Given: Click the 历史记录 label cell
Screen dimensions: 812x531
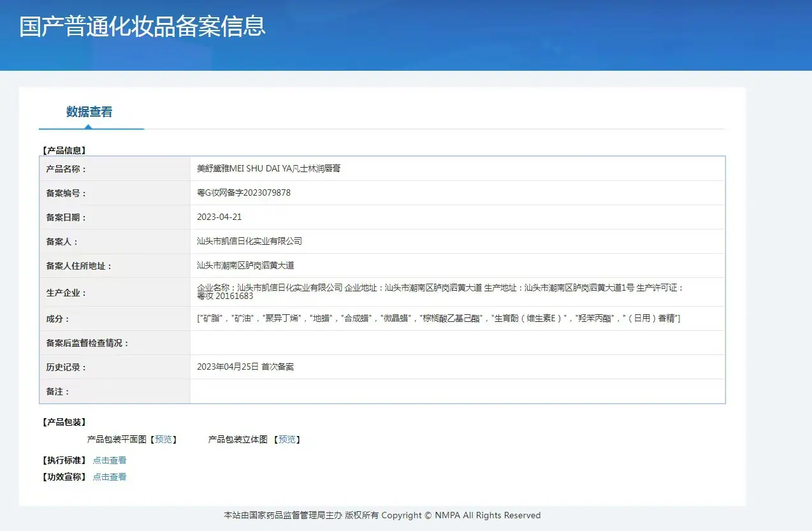Looking at the screenshot, I should [115, 367].
